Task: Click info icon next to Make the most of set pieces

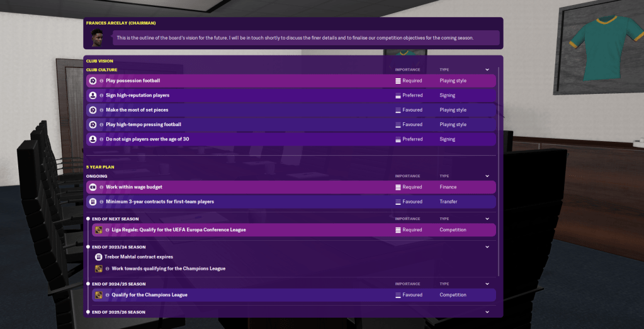Action: (101, 110)
